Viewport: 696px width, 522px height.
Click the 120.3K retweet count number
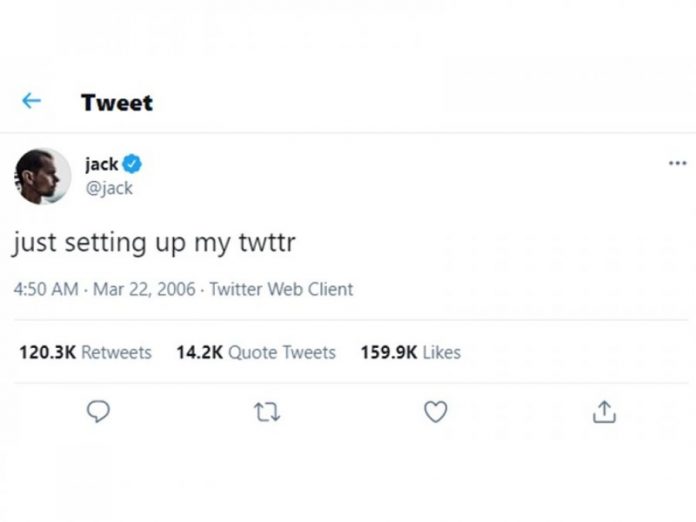tap(47, 352)
